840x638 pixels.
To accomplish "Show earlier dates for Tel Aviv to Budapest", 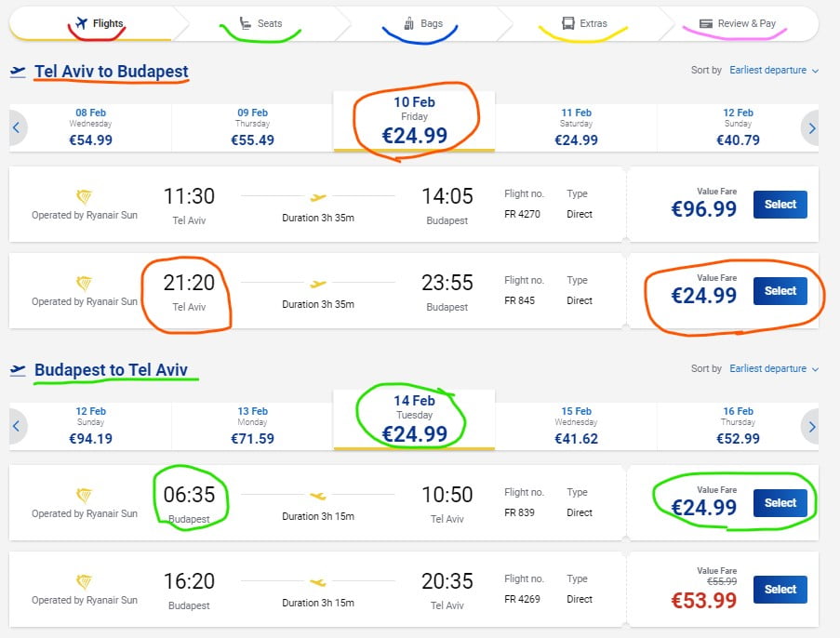I will click(17, 128).
